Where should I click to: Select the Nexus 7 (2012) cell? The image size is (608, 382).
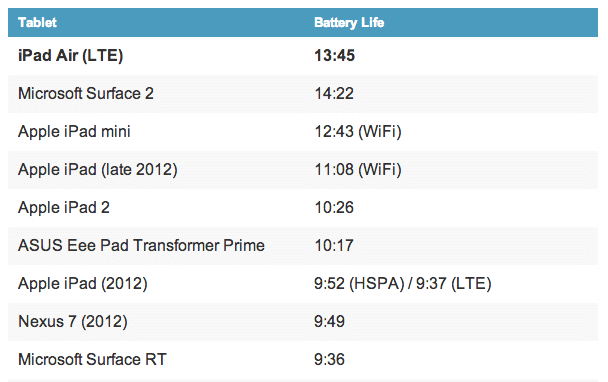(73, 322)
